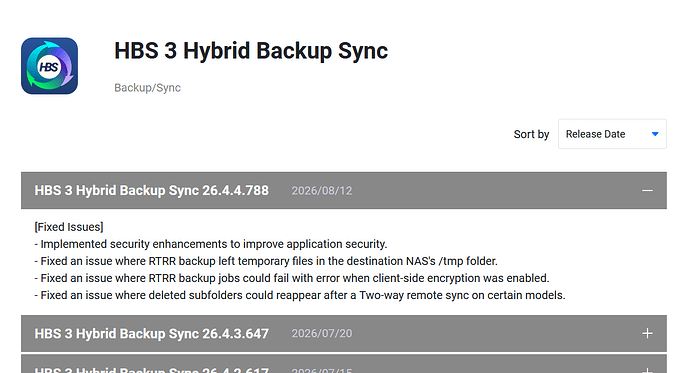Click the blue arrow in the Sort by box

(x=655, y=134)
